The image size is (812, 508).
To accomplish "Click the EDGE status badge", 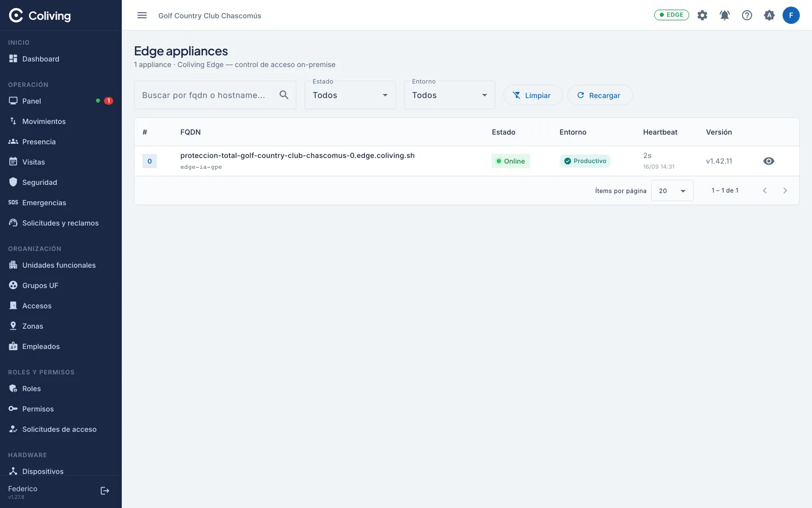I will click(671, 15).
